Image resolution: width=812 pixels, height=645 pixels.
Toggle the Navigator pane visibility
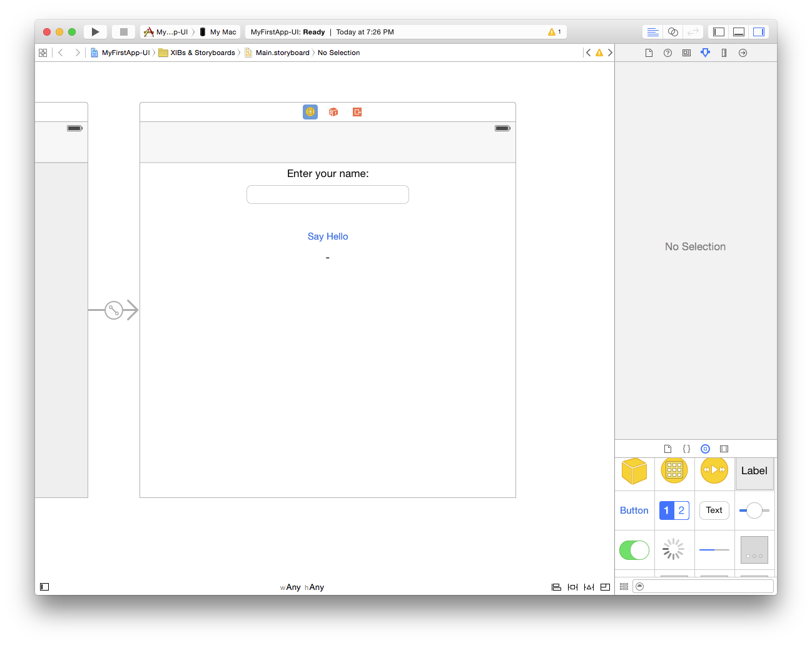719,32
